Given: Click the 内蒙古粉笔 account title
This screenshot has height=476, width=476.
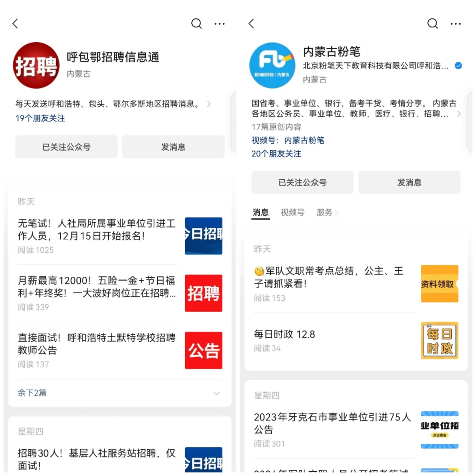Looking at the screenshot, I should point(331,52).
